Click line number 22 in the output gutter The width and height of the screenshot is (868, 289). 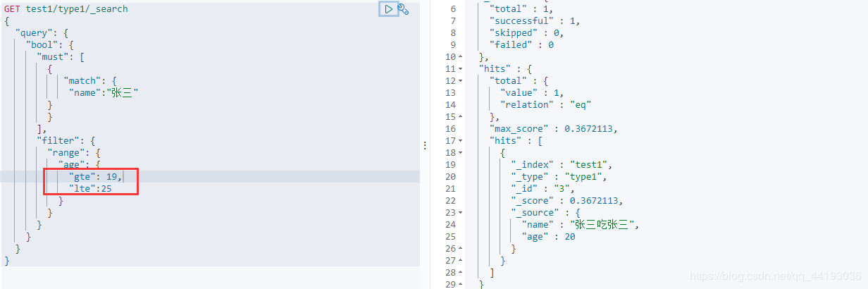(450, 200)
